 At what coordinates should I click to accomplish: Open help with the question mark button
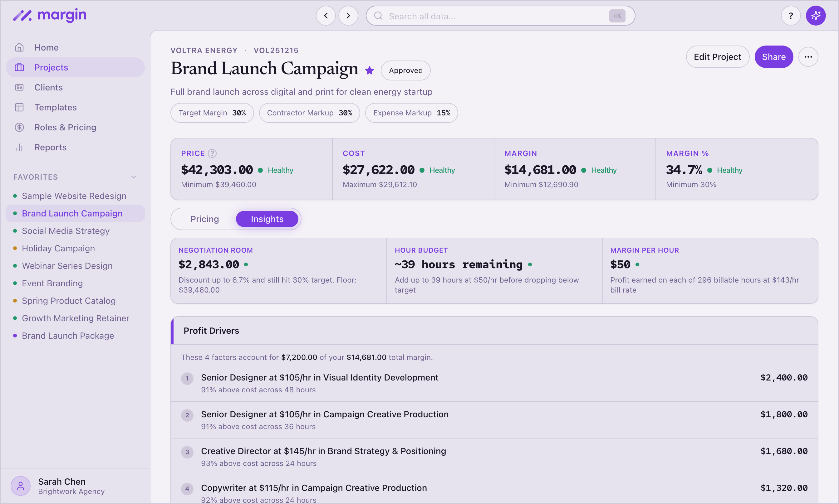click(x=790, y=16)
